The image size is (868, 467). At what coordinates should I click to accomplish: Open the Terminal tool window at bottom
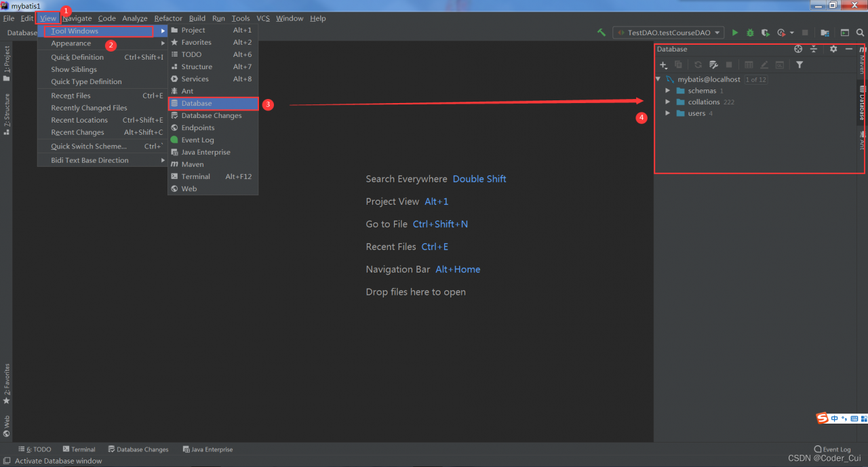click(x=79, y=449)
